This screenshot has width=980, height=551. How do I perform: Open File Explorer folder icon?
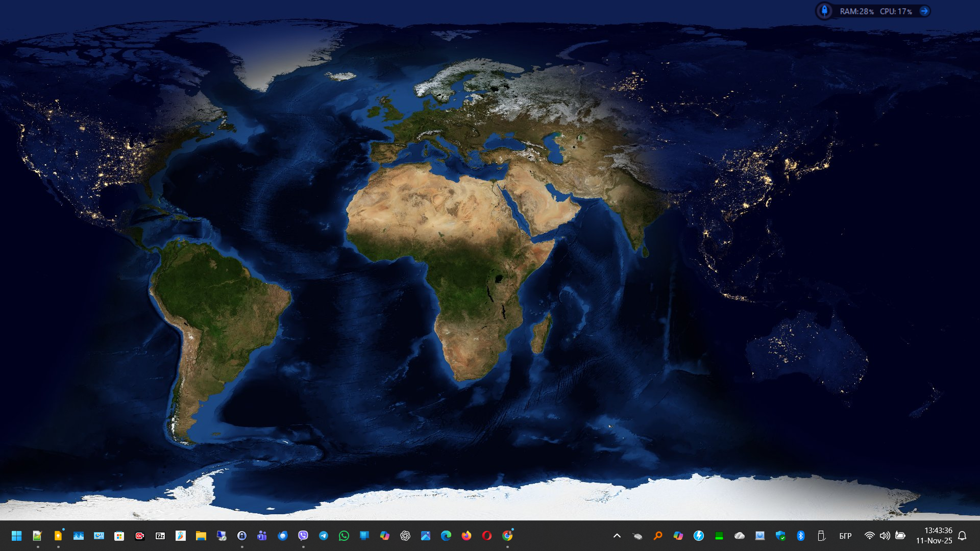[201, 536]
